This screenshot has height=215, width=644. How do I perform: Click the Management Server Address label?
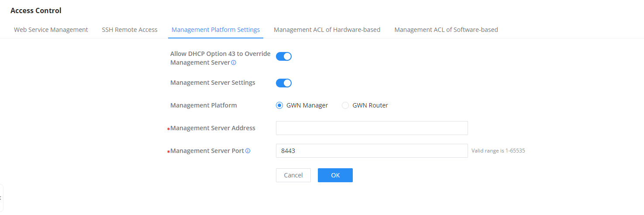click(x=213, y=128)
